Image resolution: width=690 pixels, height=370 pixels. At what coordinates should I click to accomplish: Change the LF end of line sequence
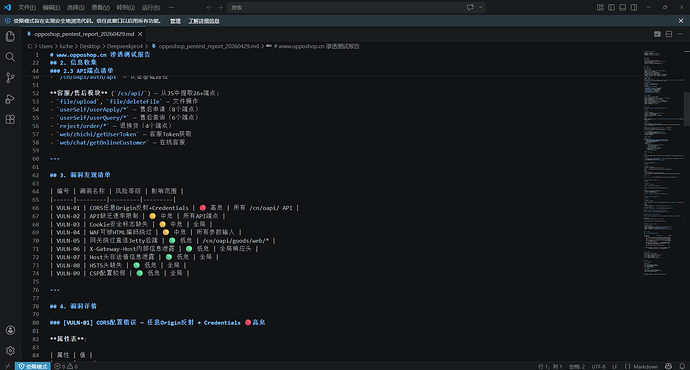(x=615, y=366)
